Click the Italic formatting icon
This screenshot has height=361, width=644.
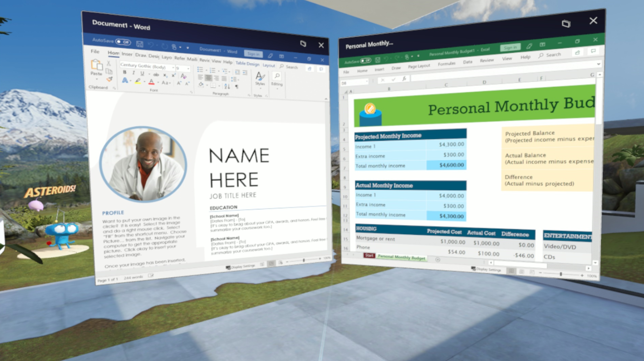pyautogui.click(x=130, y=74)
